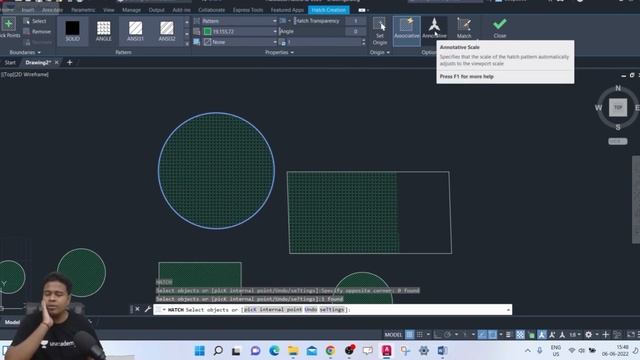This screenshot has width=640, height=360.
Task: Toggle ortho mode in status bar
Action: click(x=438, y=335)
